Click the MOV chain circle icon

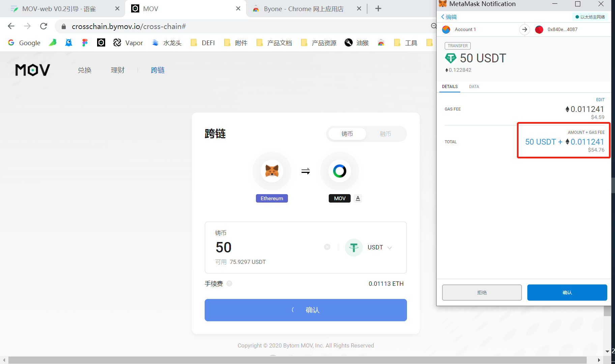[340, 171]
